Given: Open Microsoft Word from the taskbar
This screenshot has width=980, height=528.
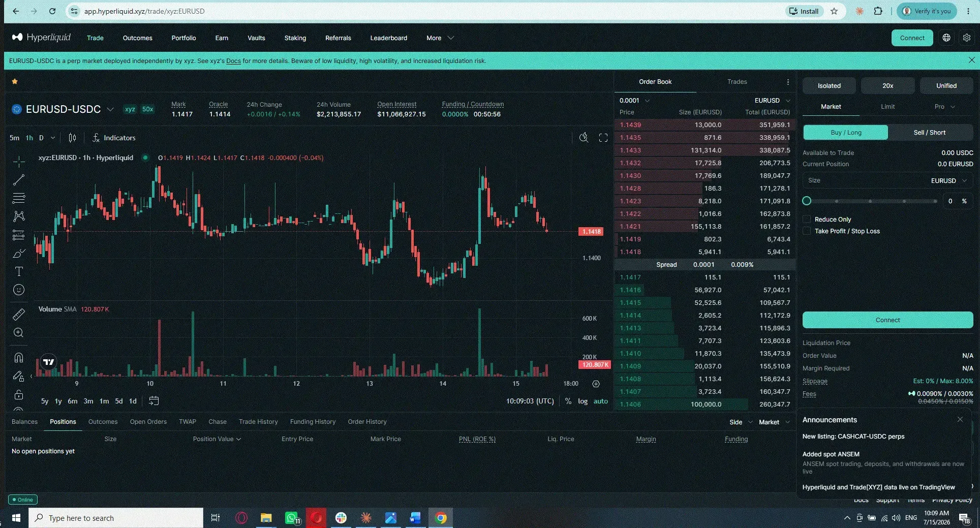Looking at the screenshot, I should [415, 518].
